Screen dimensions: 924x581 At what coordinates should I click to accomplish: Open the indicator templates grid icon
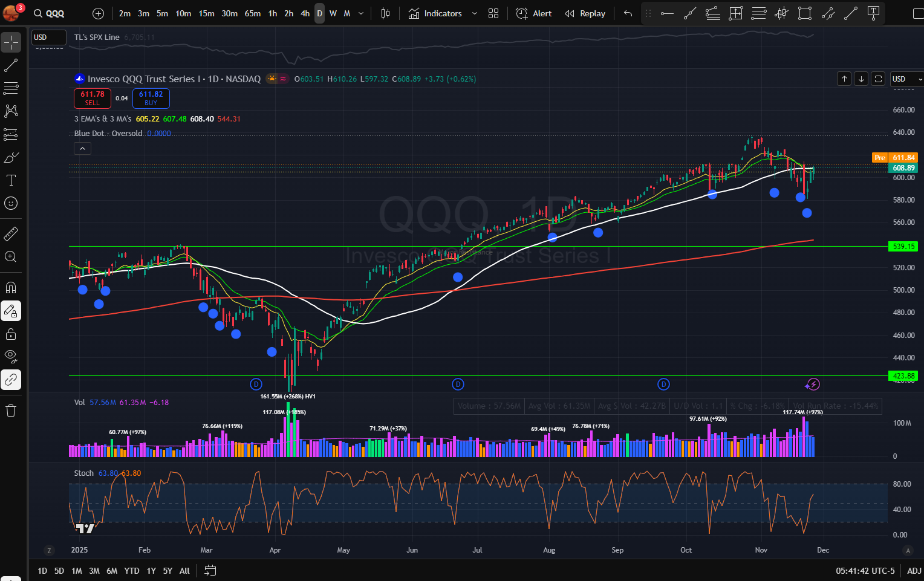pos(493,13)
